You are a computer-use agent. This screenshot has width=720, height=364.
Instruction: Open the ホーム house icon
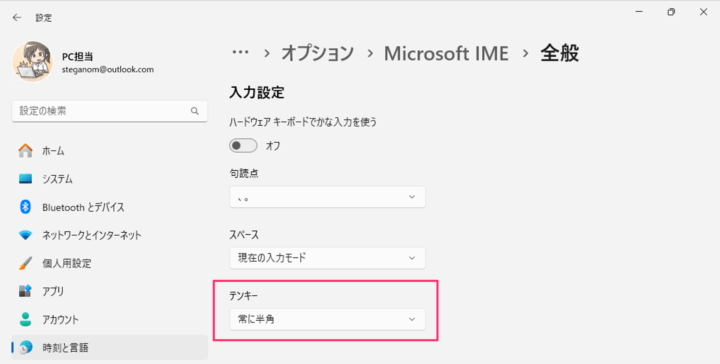(x=25, y=151)
